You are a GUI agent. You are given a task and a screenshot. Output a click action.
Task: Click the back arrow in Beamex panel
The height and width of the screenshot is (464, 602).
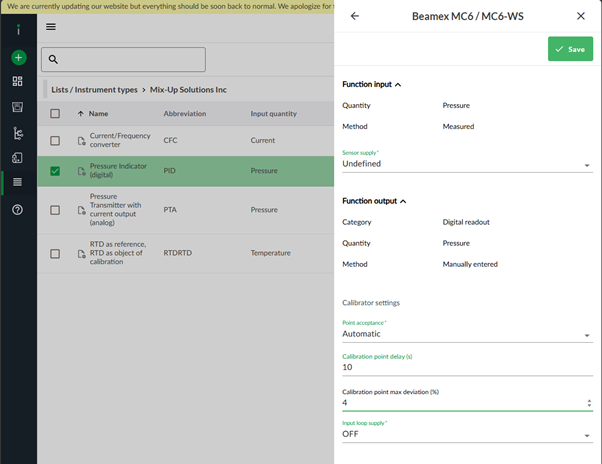(x=354, y=17)
